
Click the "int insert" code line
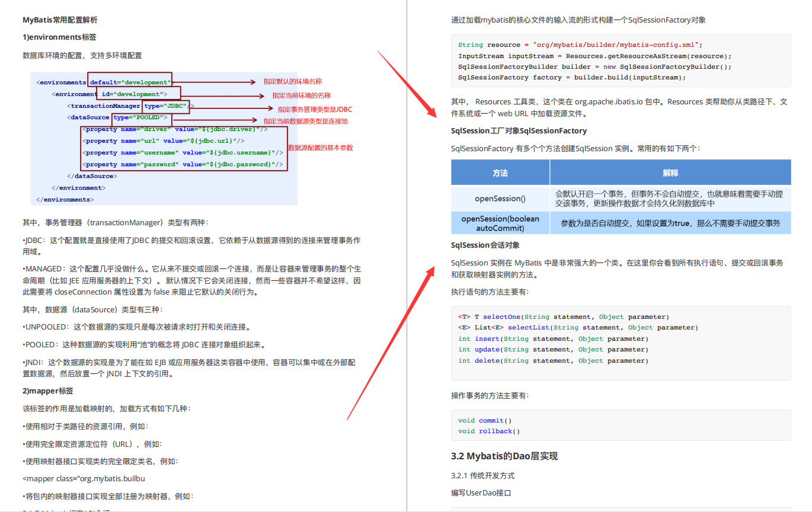click(554, 338)
